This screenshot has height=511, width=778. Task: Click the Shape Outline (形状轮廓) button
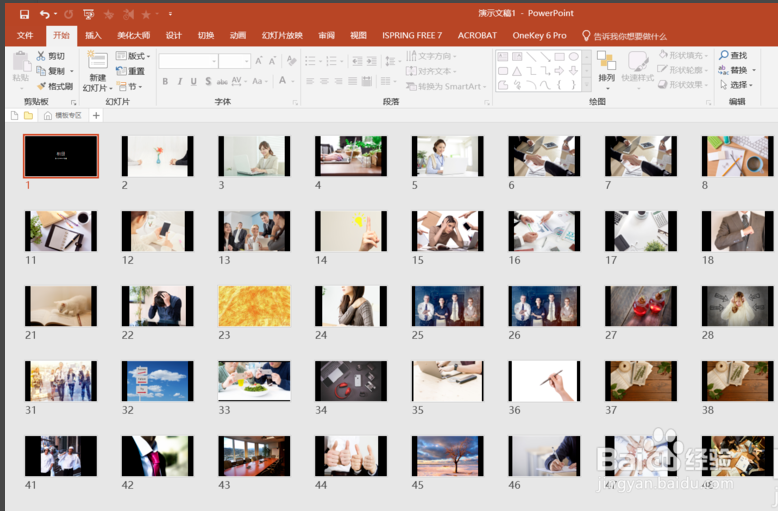click(x=683, y=70)
